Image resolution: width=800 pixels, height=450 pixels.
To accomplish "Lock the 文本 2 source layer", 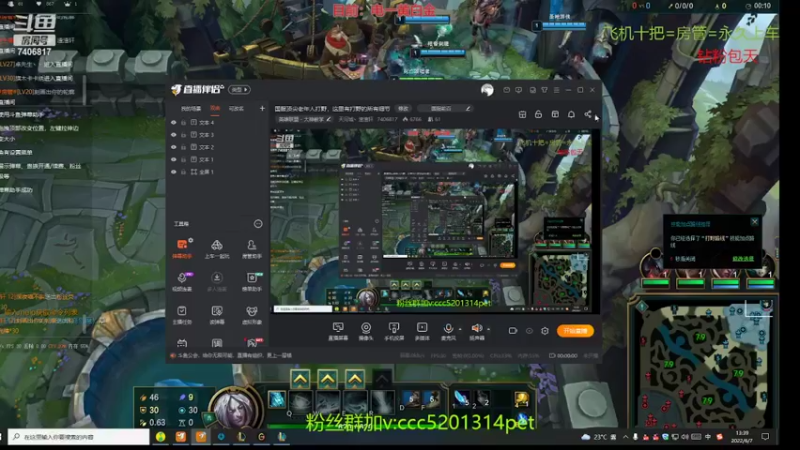I will [184, 147].
